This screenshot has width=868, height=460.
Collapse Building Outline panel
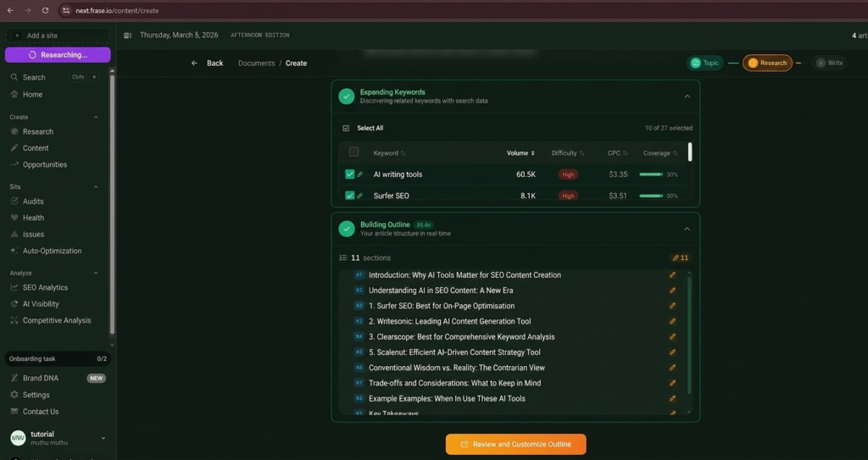[687, 230]
